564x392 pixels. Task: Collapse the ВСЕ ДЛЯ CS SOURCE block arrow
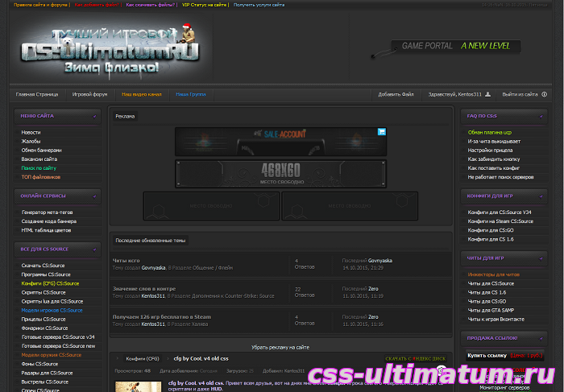pos(94,250)
